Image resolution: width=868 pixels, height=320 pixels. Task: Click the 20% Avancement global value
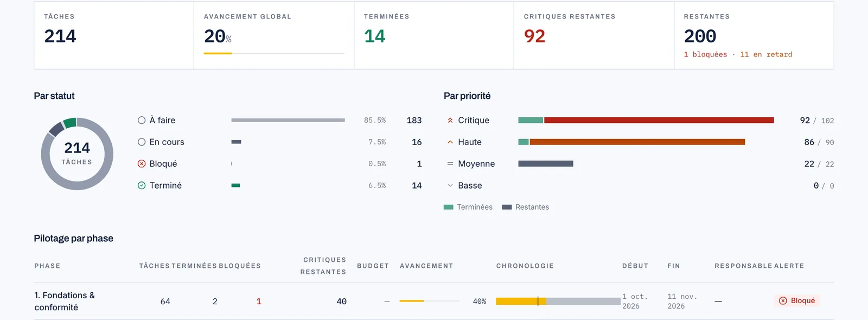(x=218, y=36)
